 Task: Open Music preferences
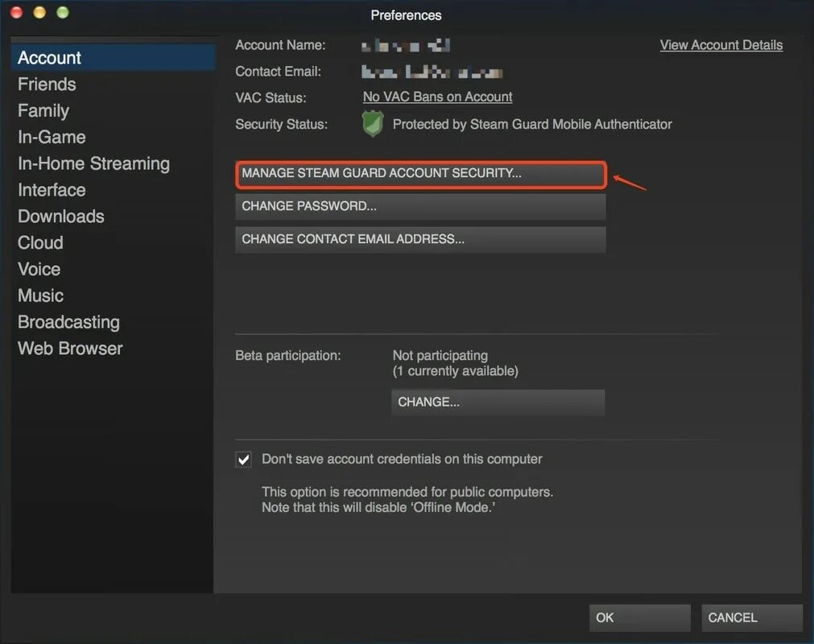tap(40, 295)
